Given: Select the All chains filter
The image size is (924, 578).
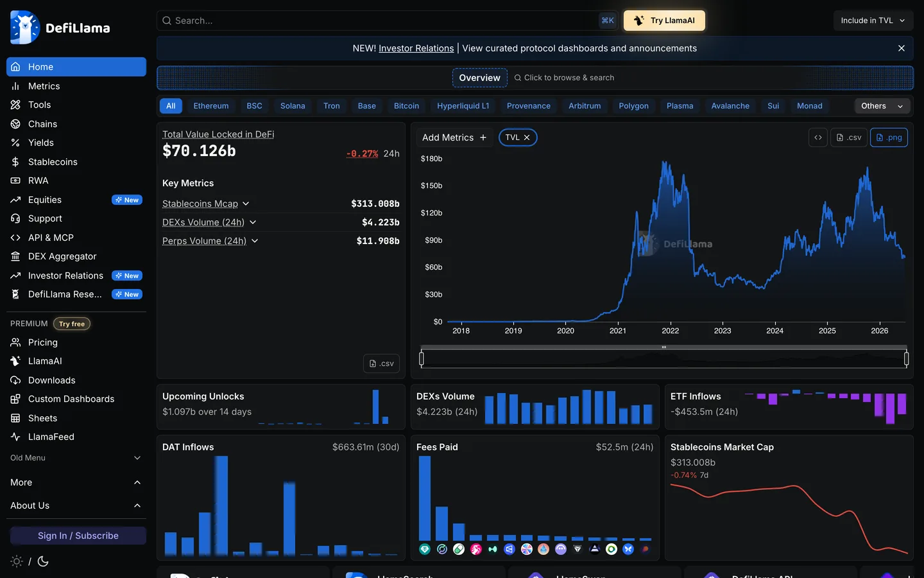Looking at the screenshot, I should coord(171,106).
